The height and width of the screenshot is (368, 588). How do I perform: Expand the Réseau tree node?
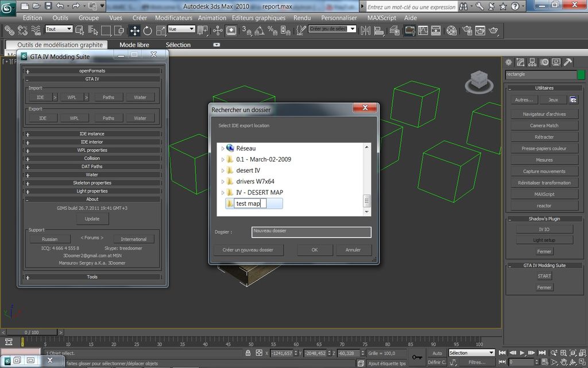(x=222, y=149)
